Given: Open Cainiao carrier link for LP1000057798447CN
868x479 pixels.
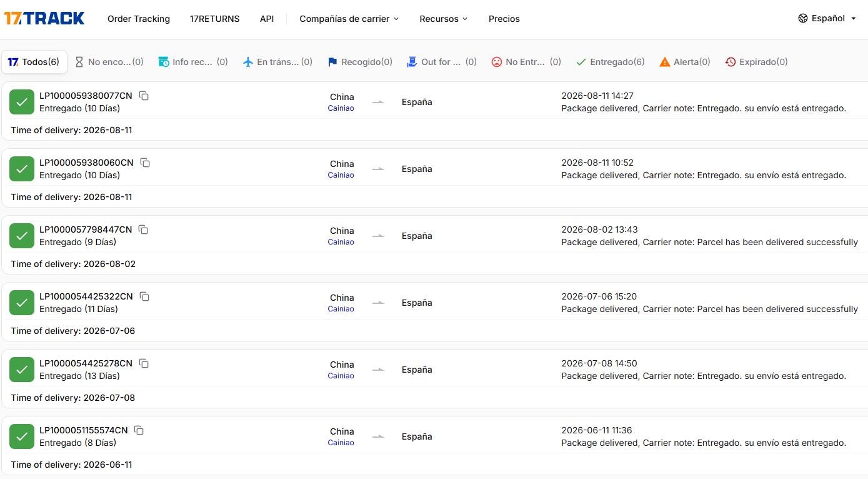Looking at the screenshot, I should point(341,242).
